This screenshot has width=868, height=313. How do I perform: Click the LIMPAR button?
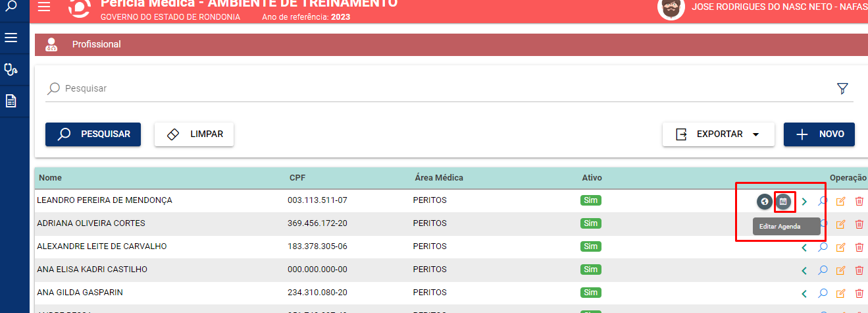[x=194, y=134]
